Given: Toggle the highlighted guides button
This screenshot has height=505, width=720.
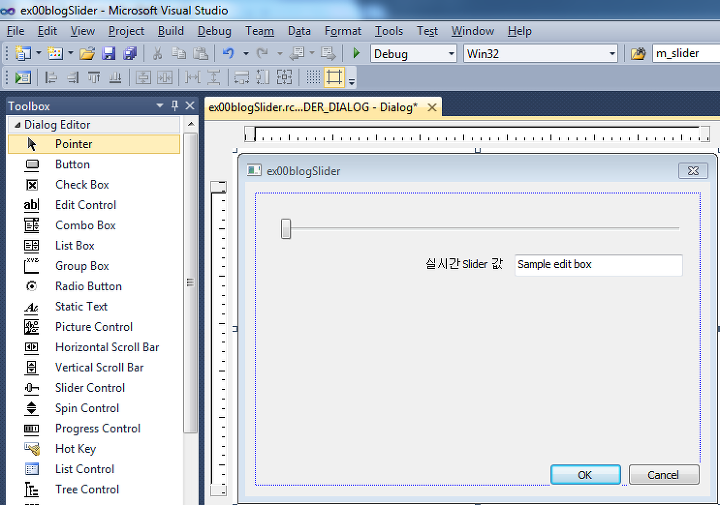Looking at the screenshot, I should pyautogui.click(x=334, y=77).
